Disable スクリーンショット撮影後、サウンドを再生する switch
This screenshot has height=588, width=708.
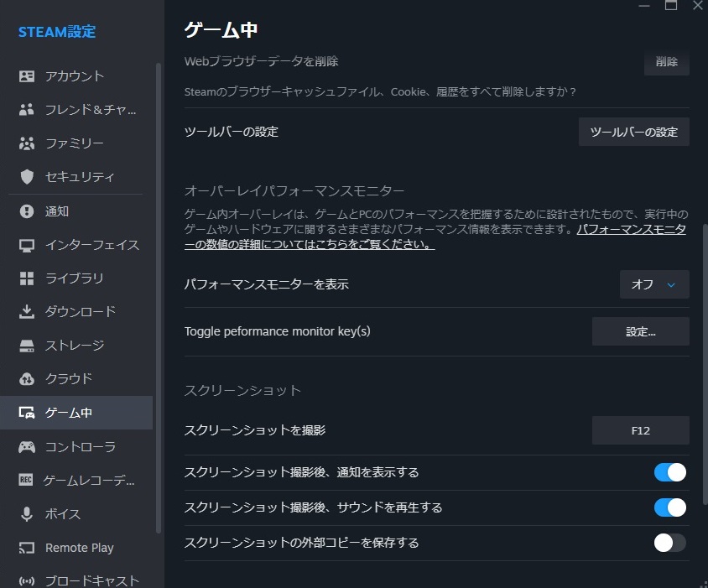(x=669, y=507)
